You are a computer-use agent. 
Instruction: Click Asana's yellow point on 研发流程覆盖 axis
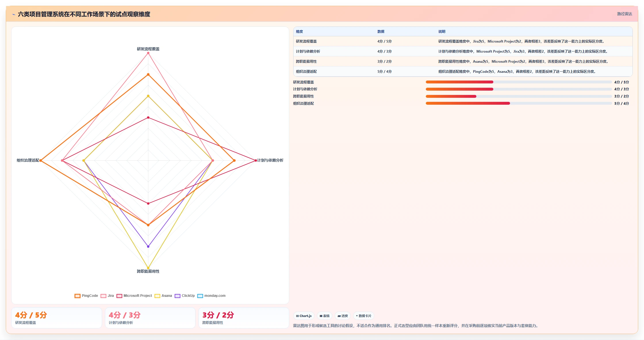148,96
